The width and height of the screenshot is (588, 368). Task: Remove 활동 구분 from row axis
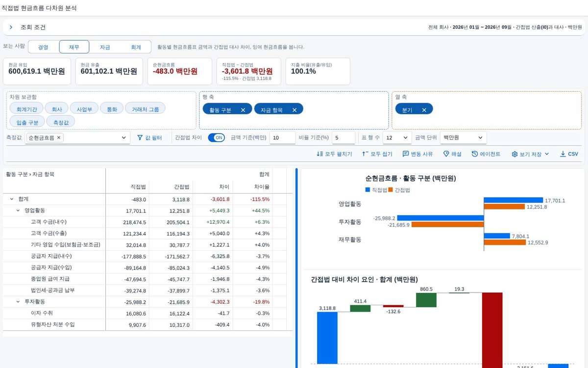click(243, 110)
